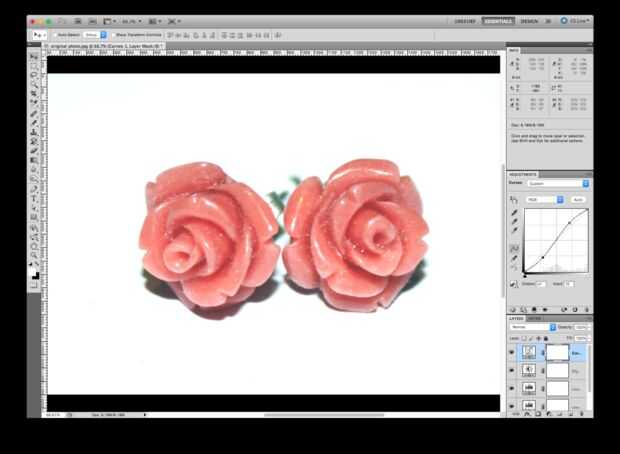Click the Curves Output value field
The image size is (620, 454).
pyautogui.click(x=541, y=284)
